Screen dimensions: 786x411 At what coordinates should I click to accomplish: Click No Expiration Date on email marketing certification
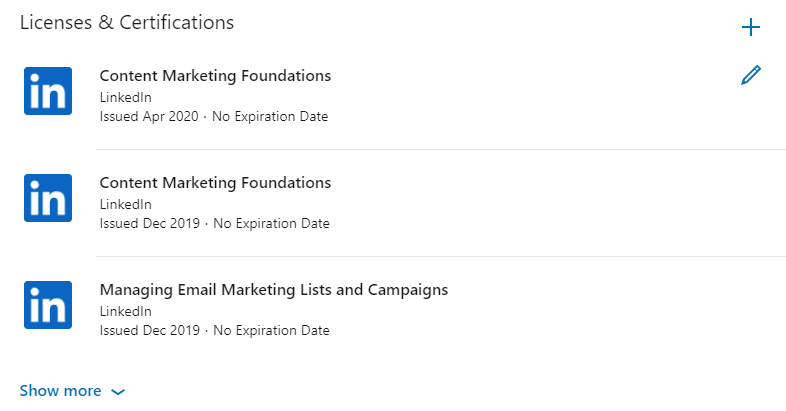pyautogui.click(x=271, y=330)
